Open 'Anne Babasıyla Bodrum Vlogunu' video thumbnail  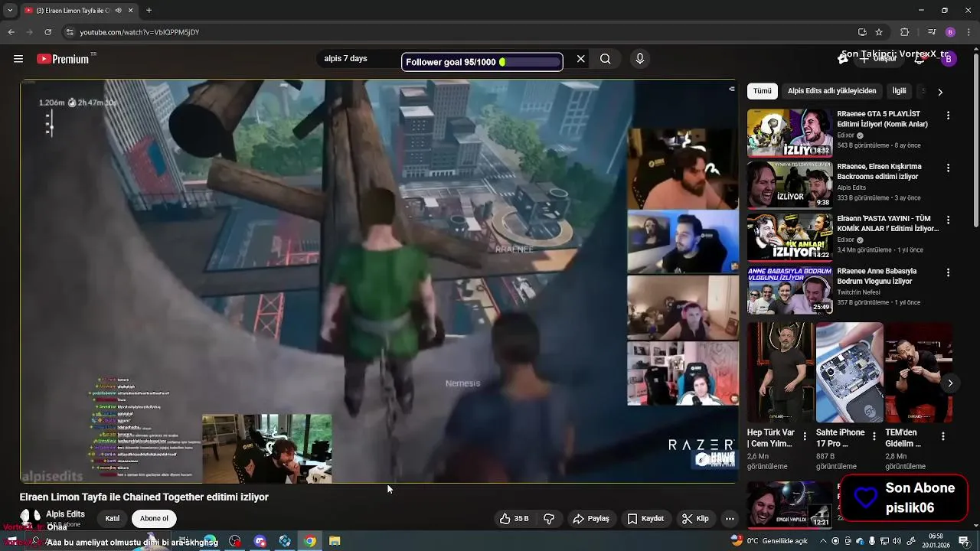(789, 290)
